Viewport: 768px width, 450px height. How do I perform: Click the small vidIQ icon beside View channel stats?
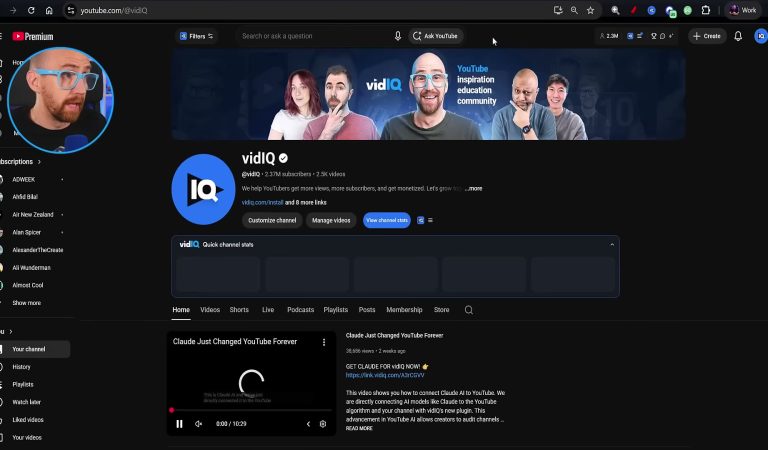420,220
